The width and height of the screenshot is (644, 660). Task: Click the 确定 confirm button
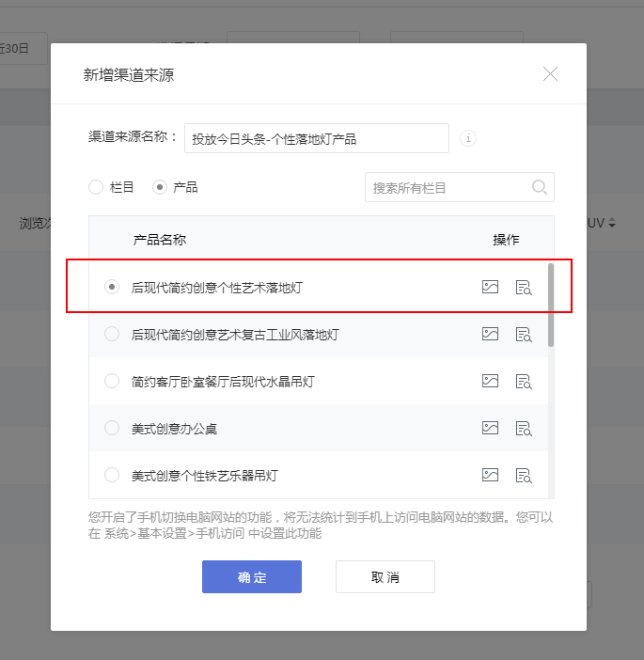coord(252,576)
